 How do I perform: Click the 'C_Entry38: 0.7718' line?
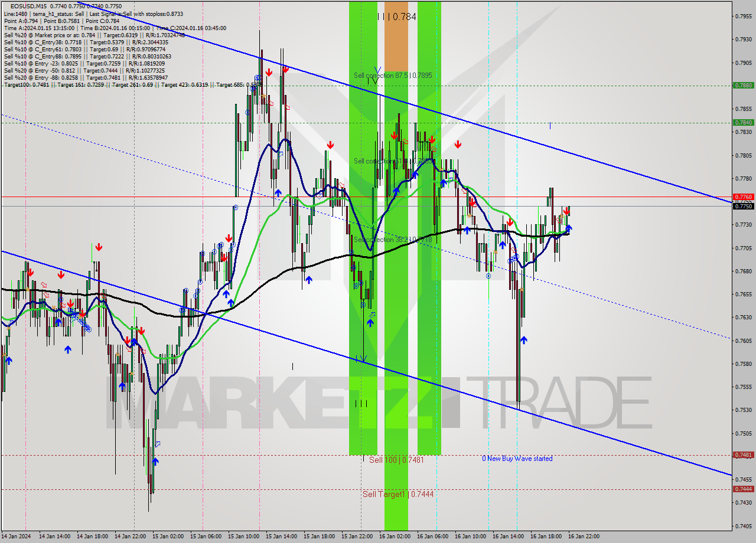(86, 42)
